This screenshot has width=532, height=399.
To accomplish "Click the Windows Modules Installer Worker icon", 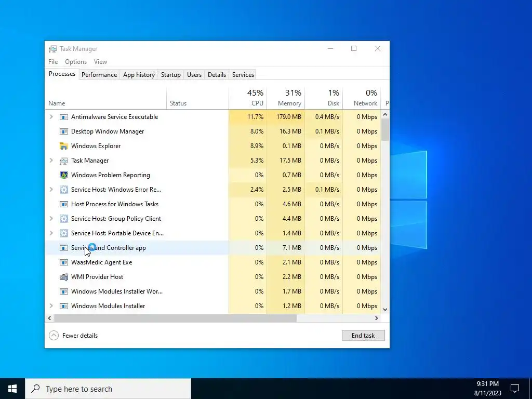I will [63, 291].
